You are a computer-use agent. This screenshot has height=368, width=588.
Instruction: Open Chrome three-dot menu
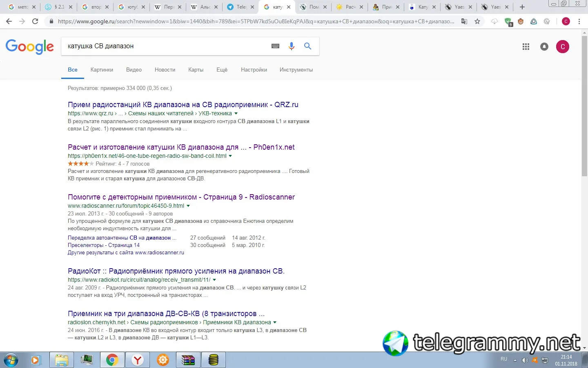pyautogui.click(x=579, y=21)
